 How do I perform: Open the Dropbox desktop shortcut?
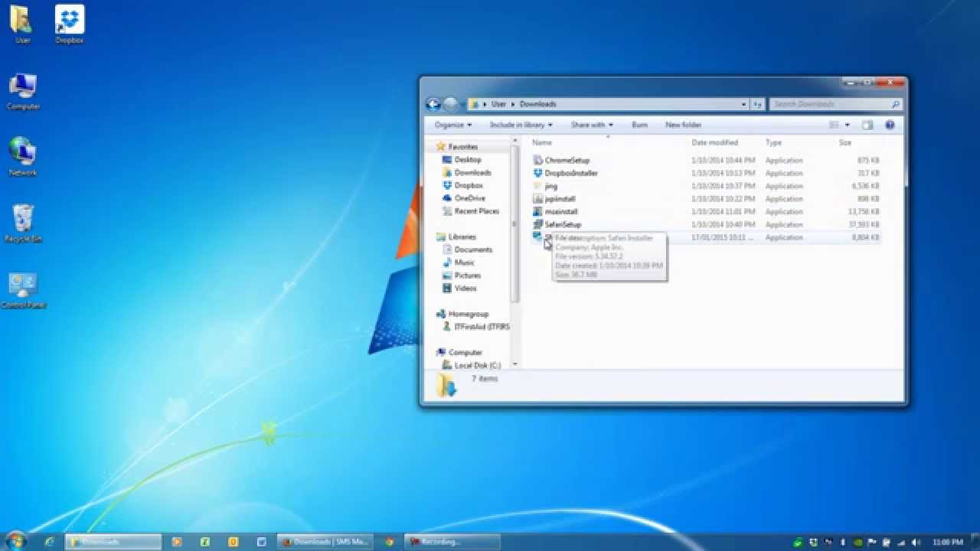(x=69, y=24)
